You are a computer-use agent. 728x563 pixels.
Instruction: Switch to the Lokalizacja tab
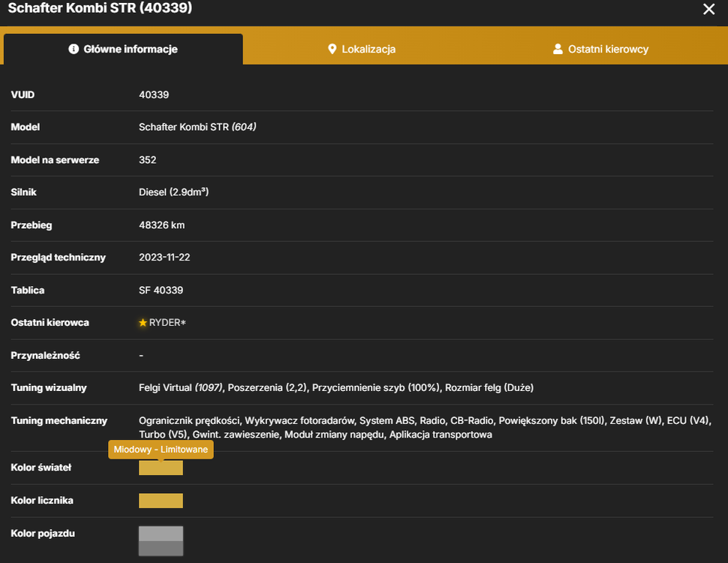pos(362,49)
